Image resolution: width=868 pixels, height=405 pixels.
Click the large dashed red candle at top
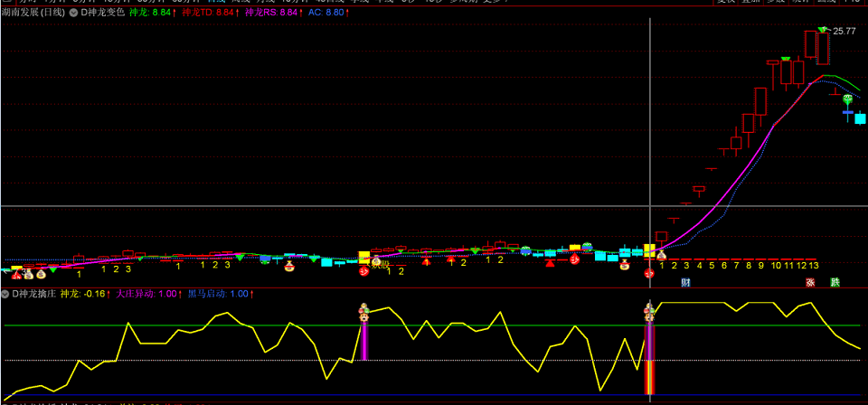point(823,48)
